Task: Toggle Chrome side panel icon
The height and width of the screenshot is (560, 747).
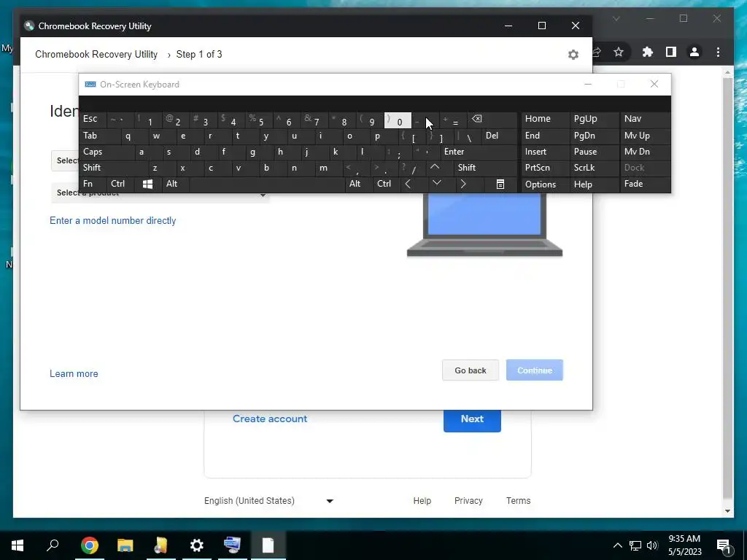Action: click(671, 52)
